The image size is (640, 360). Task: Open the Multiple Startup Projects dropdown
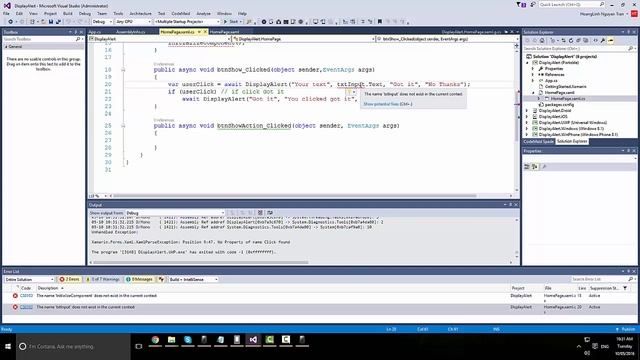tap(187, 22)
